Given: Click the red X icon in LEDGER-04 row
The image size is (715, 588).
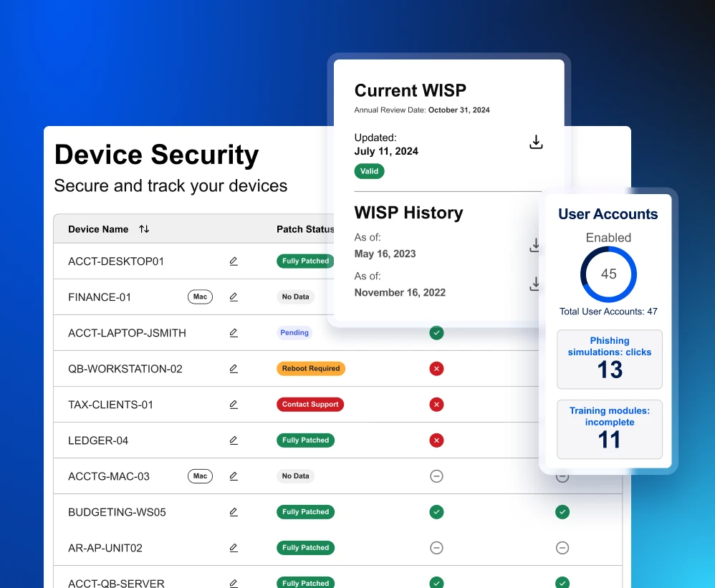Looking at the screenshot, I should [436, 440].
